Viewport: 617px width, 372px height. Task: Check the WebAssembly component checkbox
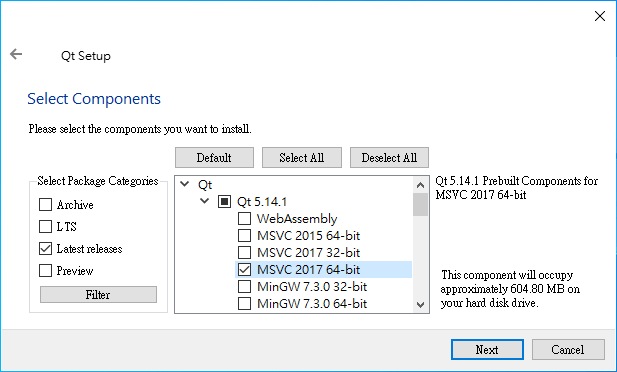244,218
